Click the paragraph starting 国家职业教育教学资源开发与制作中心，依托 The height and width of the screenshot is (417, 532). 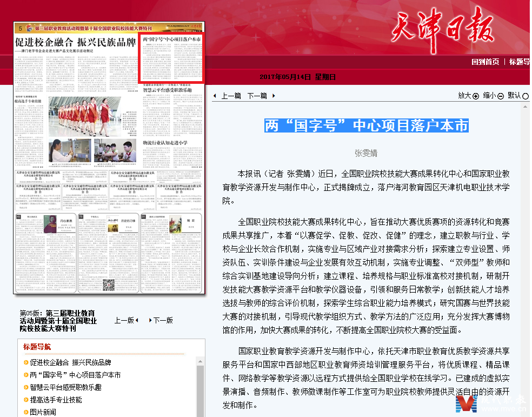coord(366,378)
